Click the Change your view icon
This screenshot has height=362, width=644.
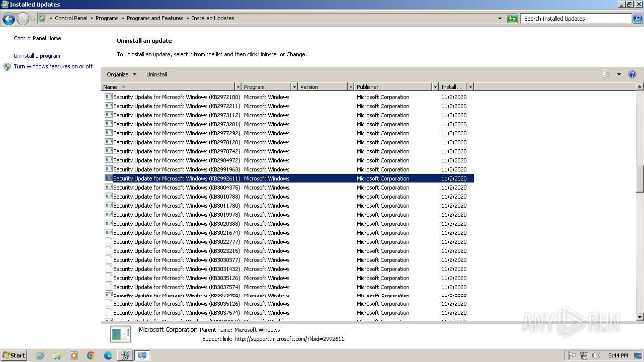(607, 74)
